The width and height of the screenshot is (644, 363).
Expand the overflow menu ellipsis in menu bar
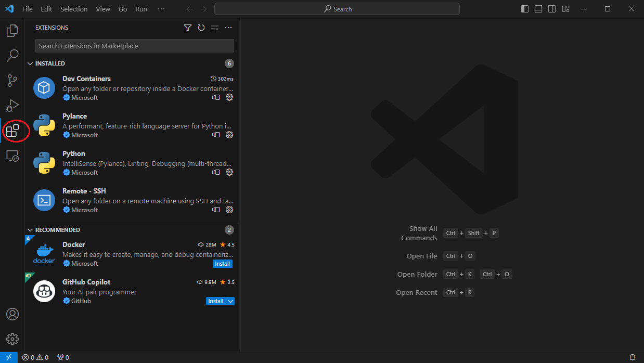coord(161,9)
